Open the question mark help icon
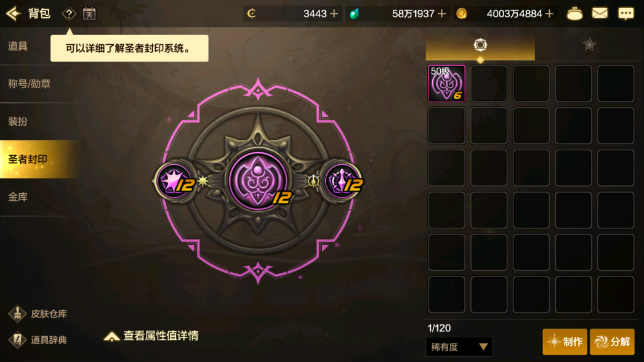The height and width of the screenshot is (362, 644). (69, 14)
